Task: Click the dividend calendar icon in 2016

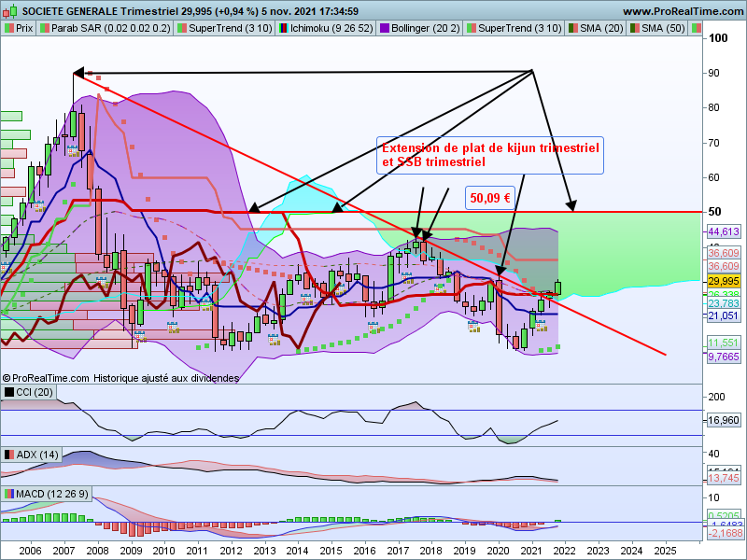Action: click(x=373, y=328)
